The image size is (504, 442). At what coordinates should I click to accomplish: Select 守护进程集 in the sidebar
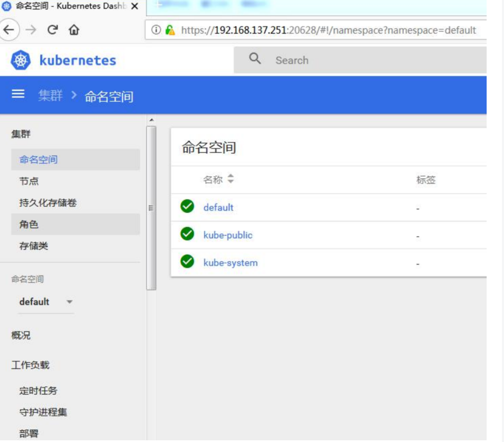coord(43,412)
